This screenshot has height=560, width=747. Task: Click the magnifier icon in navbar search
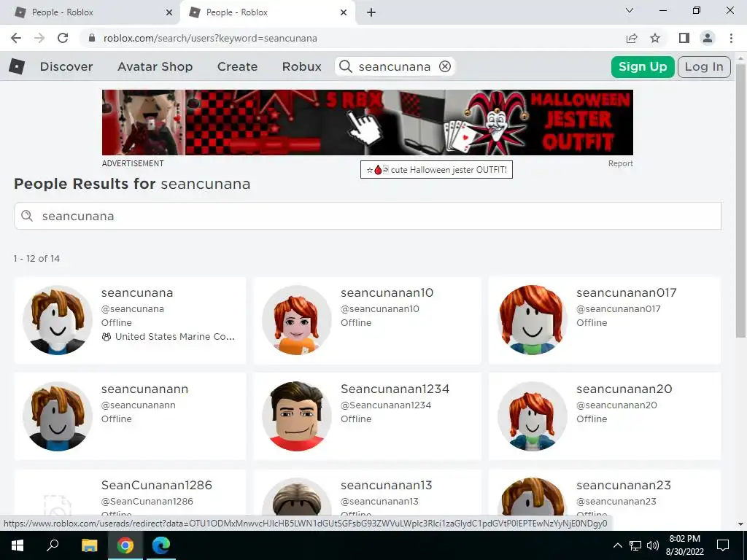346,66
